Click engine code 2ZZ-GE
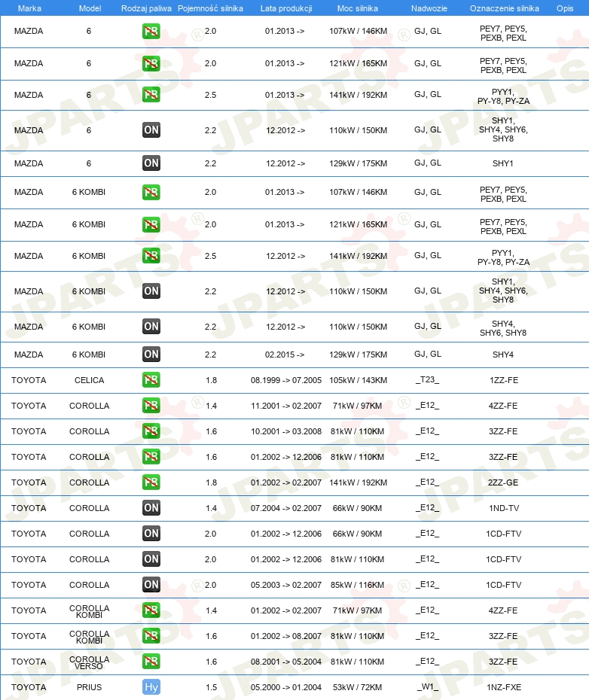Image resolution: width=589 pixels, height=700 pixels. point(503,482)
